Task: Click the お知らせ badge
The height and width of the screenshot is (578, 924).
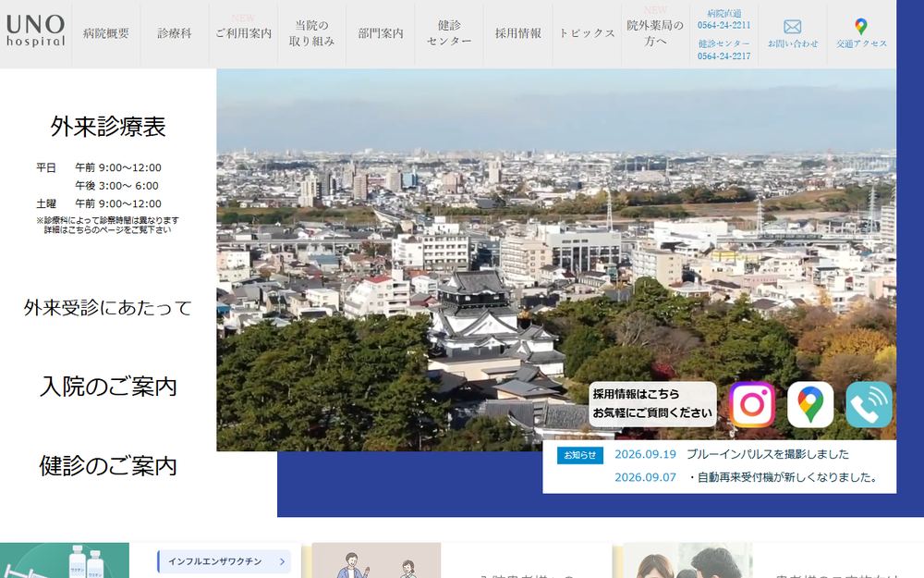Action: point(580,455)
